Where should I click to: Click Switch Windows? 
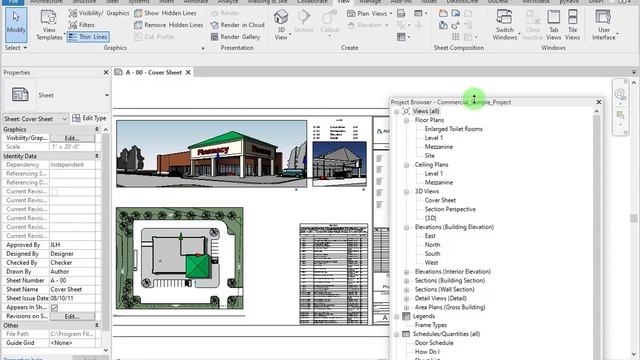[x=505, y=24]
